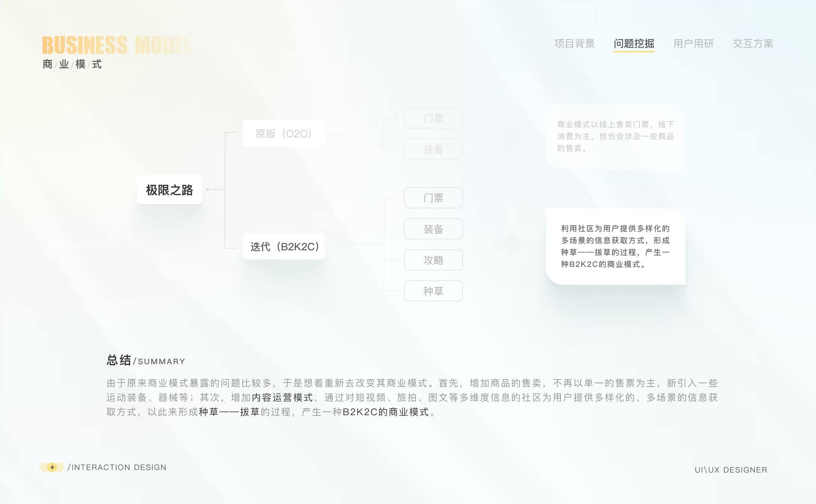Click the 商/业/模/式 subtitle
The width and height of the screenshot is (816, 504).
coord(72,64)
